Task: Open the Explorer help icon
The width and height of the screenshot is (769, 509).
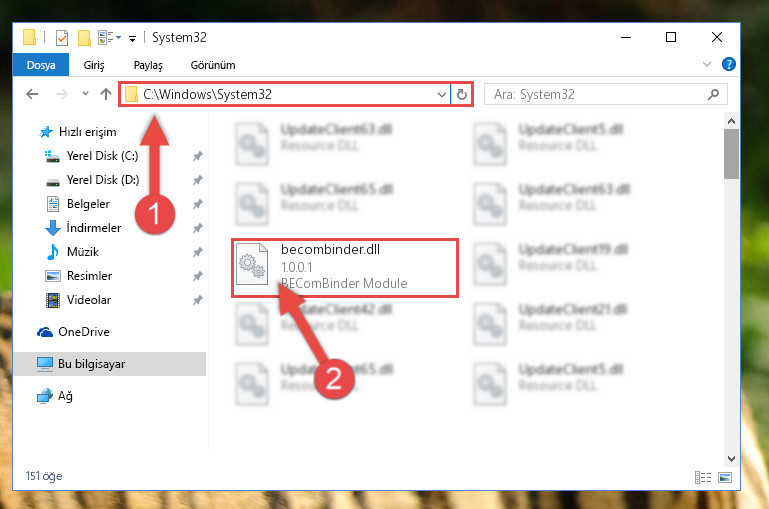Action: click(728, 64)
